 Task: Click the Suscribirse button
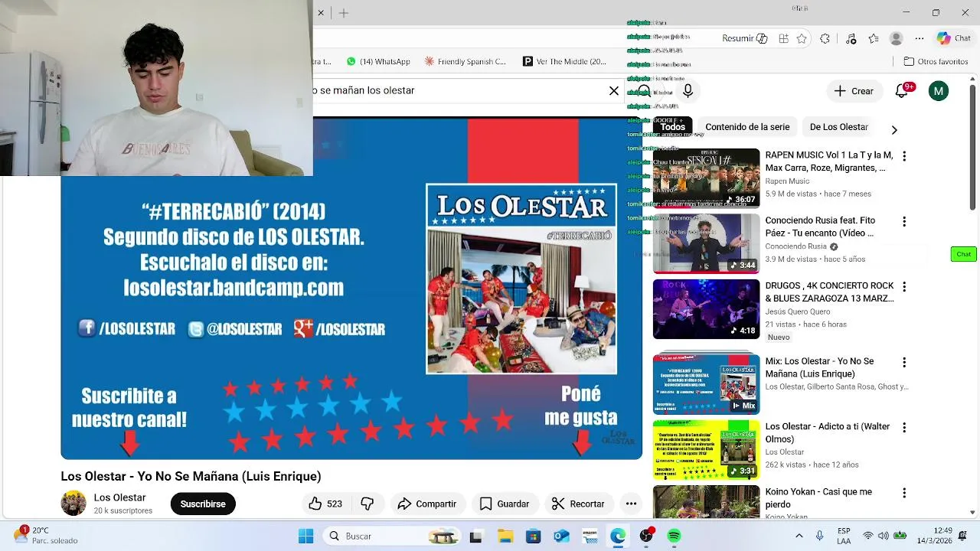[203, 504]
